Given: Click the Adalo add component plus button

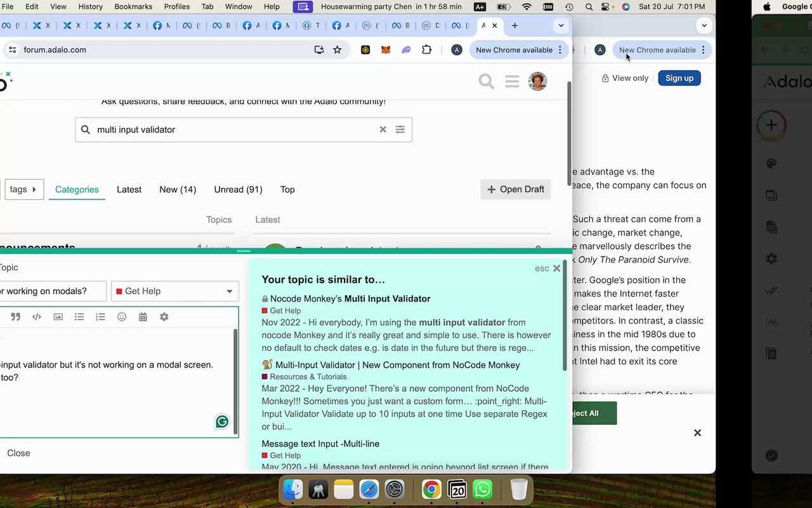Looking at the screenshot, I should (x=771, y=125).
